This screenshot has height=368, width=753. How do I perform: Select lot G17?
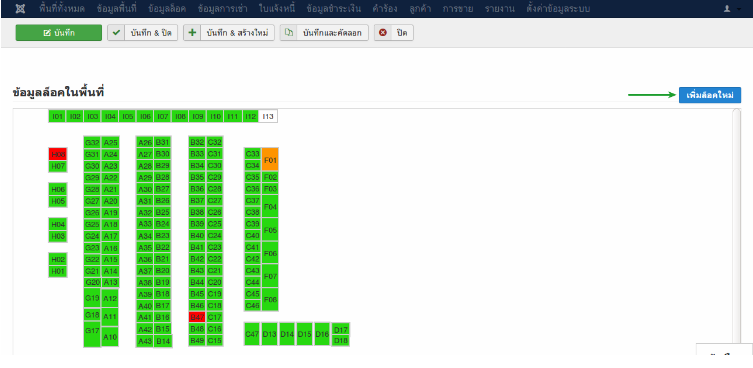click(x=92, y=334)
